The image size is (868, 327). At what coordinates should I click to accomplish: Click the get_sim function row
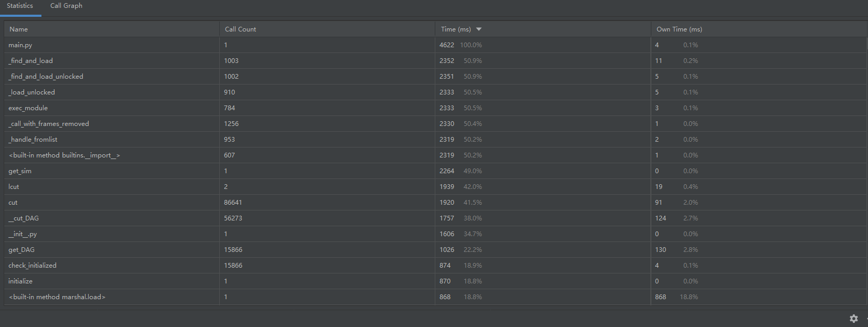pos(20,171)
